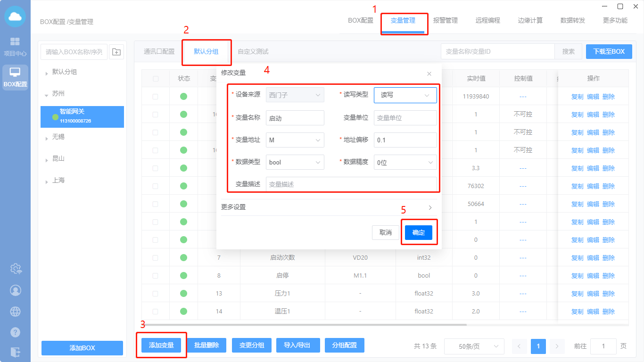Toggle select-all checkbox in table header
Viewport: 644px width, 362px height.
pyautogui.click(x=156, y=79)
